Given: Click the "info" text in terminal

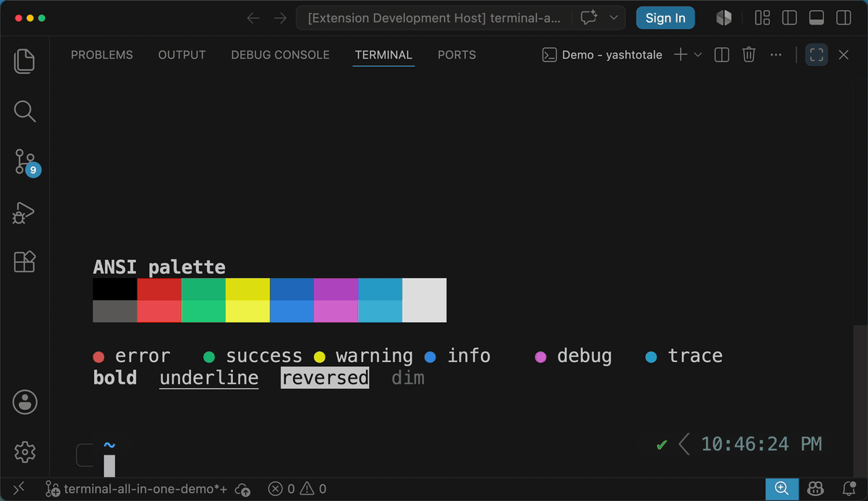Looking at the screenshot, I should click(x=469, y=356).
